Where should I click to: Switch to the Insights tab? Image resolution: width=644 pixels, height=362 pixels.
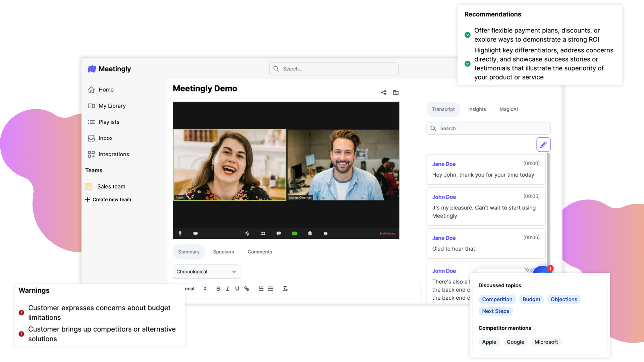pos(477,109)
